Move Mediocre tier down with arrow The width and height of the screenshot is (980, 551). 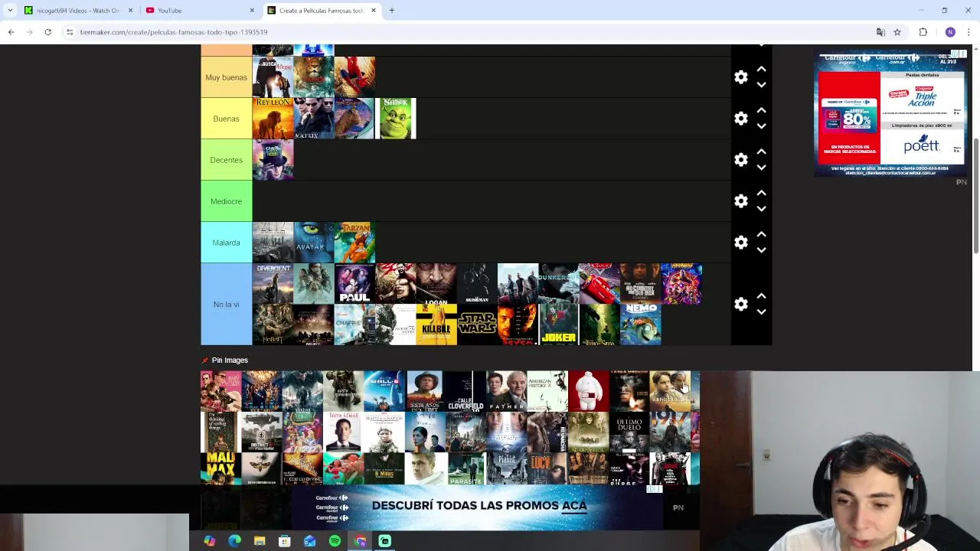(761, 209)
